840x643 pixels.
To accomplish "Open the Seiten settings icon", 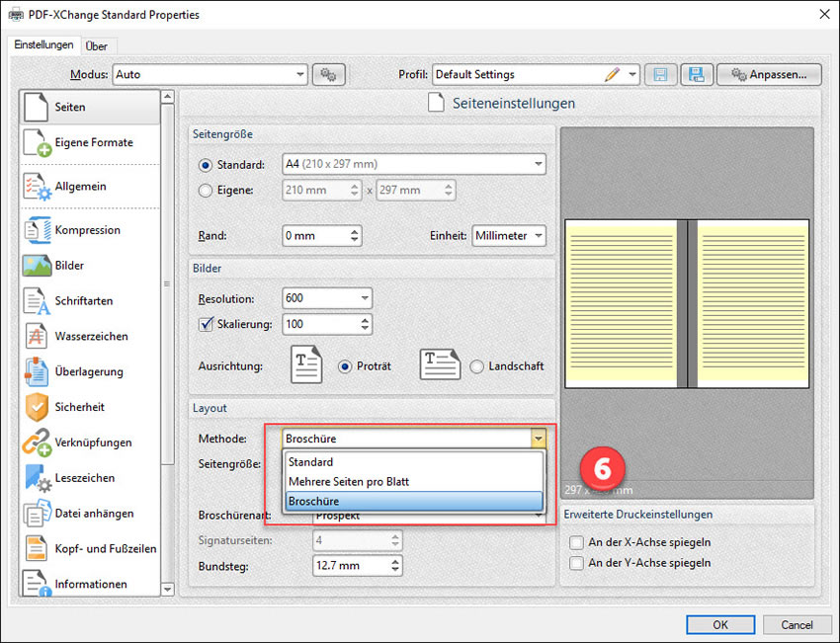I will (x=37, y=107).
